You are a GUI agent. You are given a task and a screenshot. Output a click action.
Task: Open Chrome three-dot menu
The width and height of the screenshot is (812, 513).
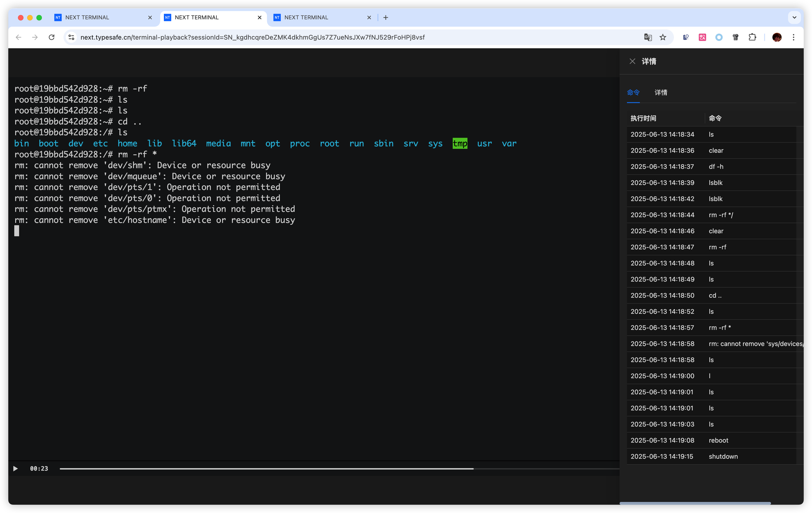793,37
